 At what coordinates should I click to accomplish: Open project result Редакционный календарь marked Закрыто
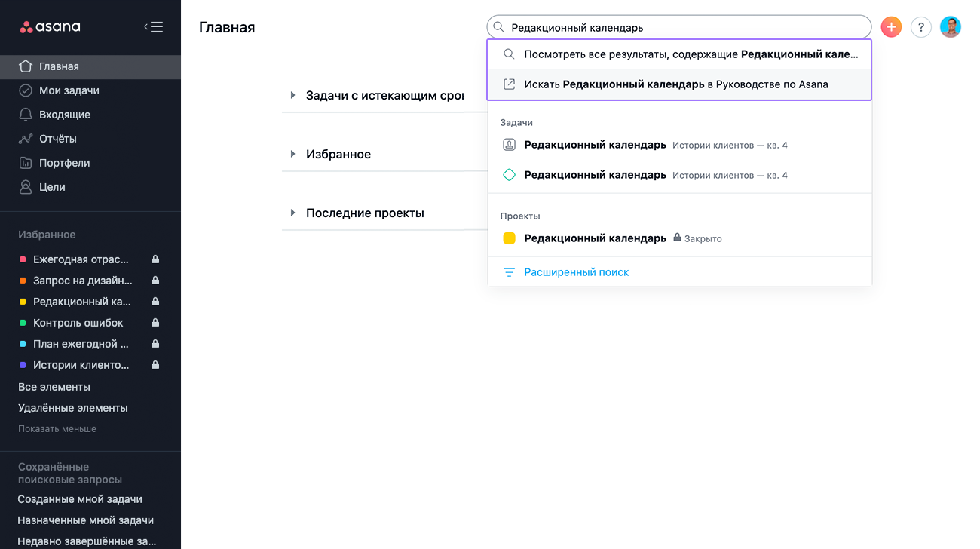[679, 238]
